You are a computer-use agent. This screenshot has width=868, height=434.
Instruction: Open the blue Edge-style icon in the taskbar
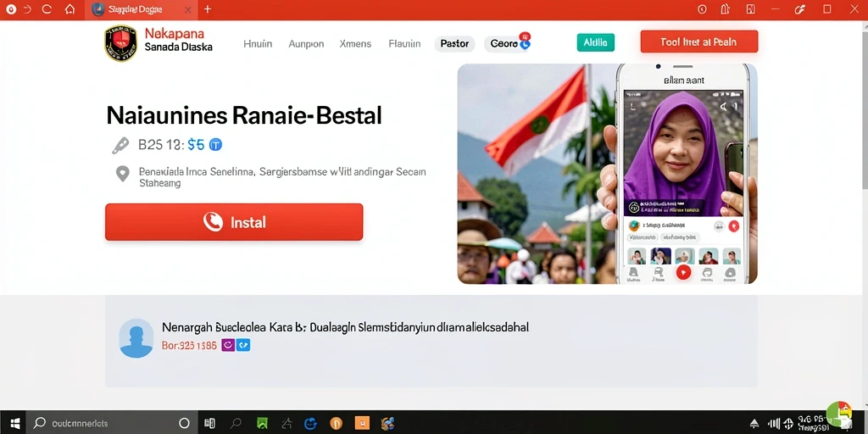[310, 424]
